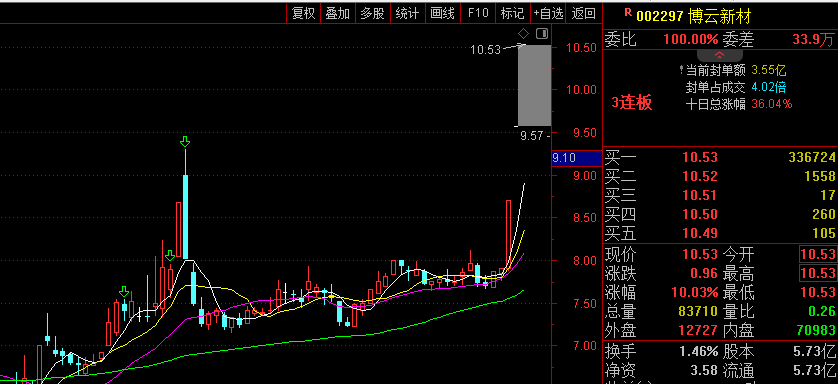Toggle the side panel layout icon
Screen dimensions: 838x384
pos(541,34)
